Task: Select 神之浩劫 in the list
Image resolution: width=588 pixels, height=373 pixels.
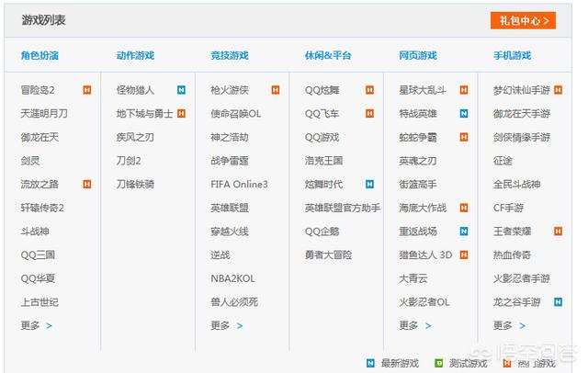Action: [230, 137]
